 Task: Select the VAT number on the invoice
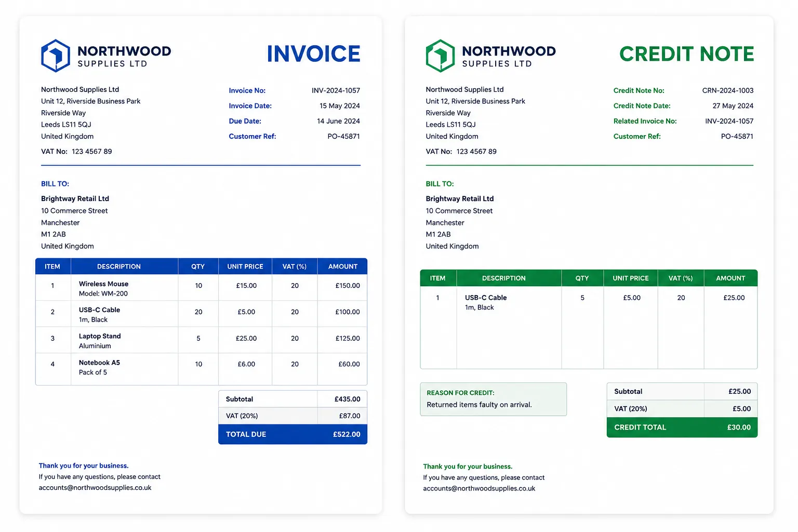(92, 152)
